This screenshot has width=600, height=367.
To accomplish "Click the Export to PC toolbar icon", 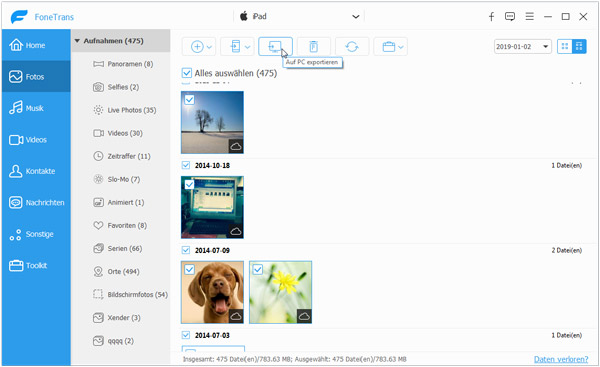I will [275, 46].
